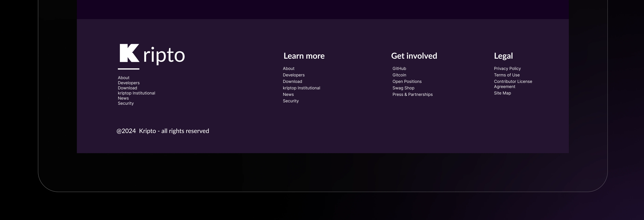Visit the GitHub link
Image resolution: width=644 pixels, height=220 pixels.
(x=399, y=68)
